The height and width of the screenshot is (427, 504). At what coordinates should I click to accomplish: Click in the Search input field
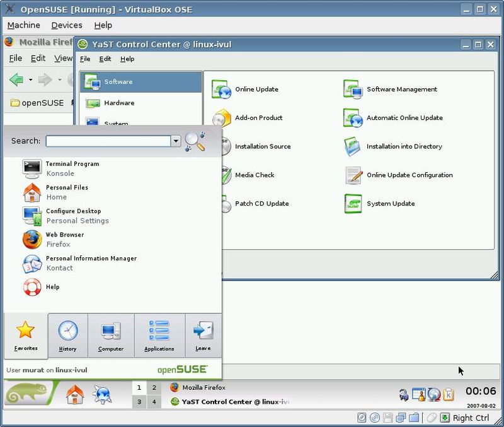[108, 141]
